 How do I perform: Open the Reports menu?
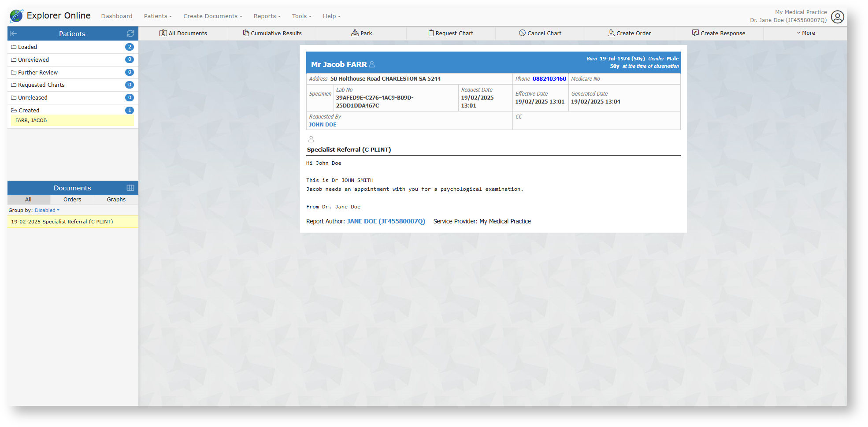[267, 16]
